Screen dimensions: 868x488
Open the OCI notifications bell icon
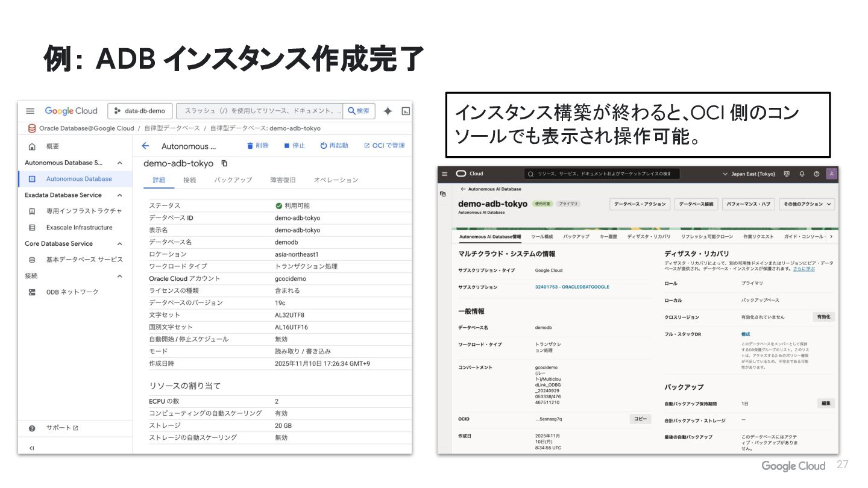pos(802,174)
